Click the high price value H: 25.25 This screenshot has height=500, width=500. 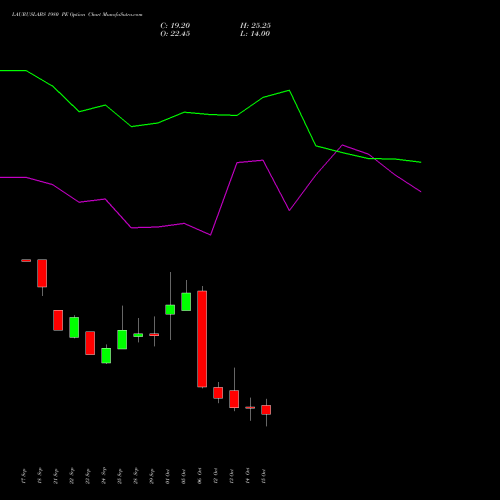255,26
